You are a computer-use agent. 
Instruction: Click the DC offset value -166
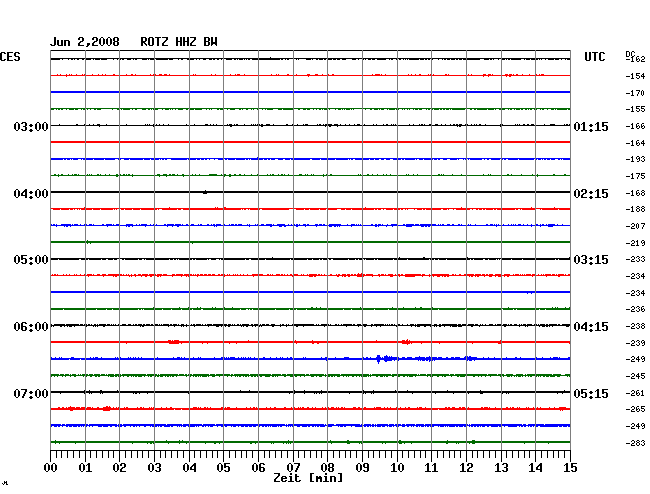pyautogui.click(x=635, y=126)
